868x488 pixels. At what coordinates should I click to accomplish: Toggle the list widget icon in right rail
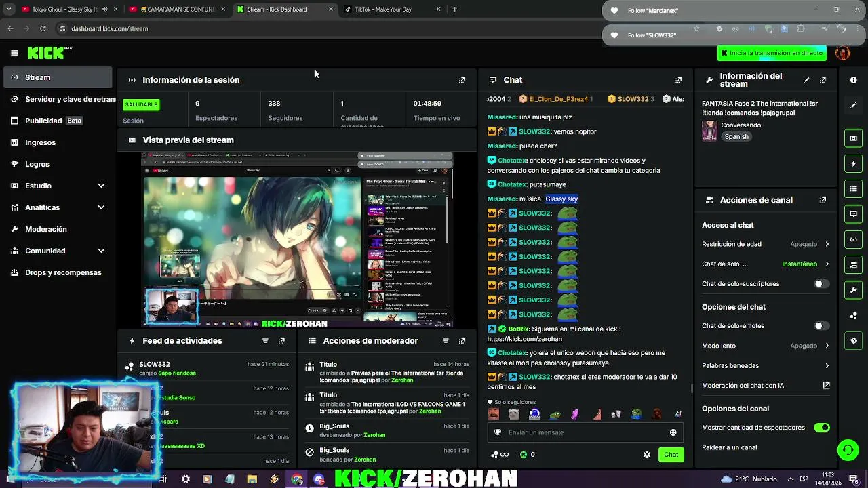pyautogui.click(x=853, y=188)
